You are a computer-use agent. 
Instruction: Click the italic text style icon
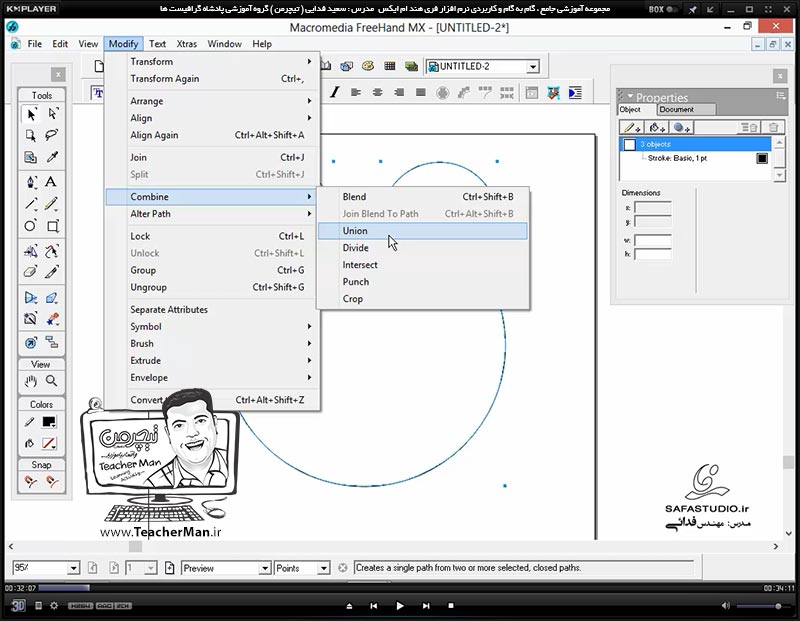334,92
